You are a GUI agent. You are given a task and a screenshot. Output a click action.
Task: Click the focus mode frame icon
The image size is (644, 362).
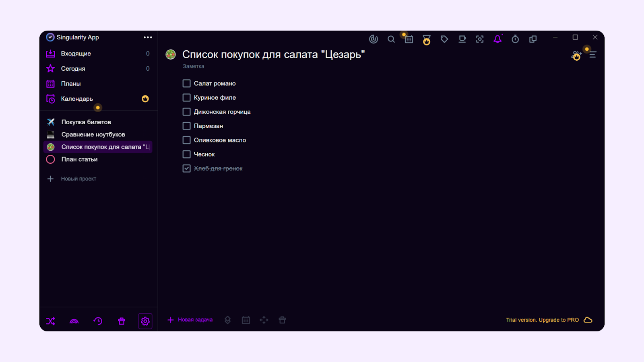[x=480, y=39]
